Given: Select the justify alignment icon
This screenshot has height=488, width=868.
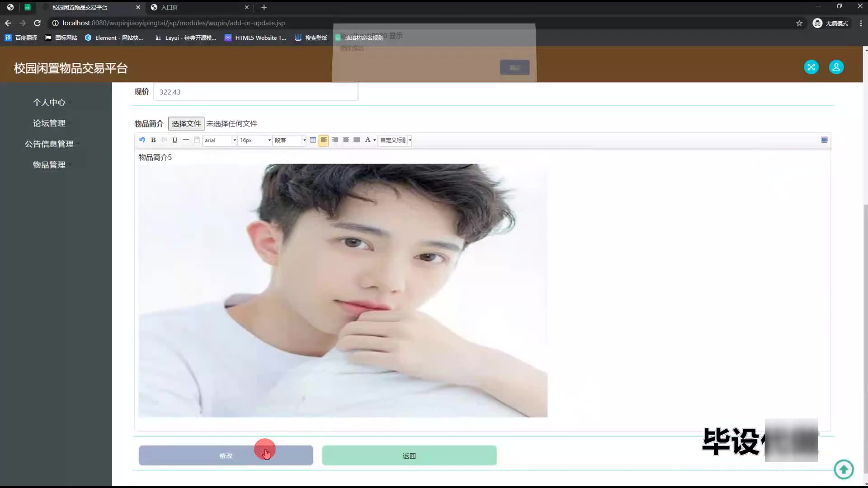Looking at the screenshot, I should (x=357, y=140).
